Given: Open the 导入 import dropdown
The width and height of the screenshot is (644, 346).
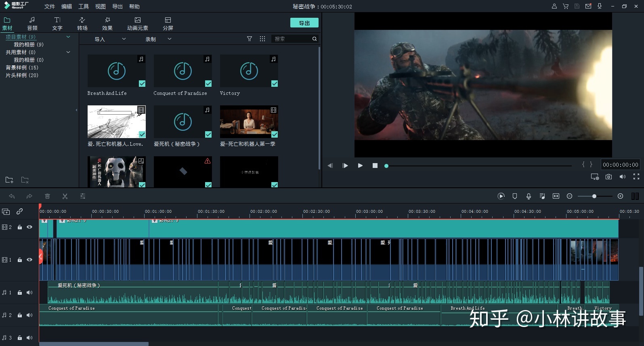Looking at the screenshot, I should click(x=110, y=39).
